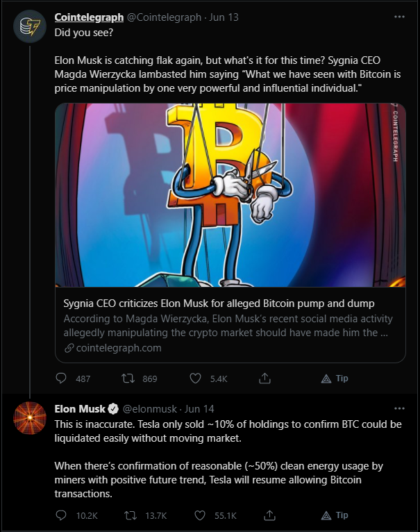Click the @elonmusk handle
Viewport: 420px width, 532px height.
tap(150, 409)
